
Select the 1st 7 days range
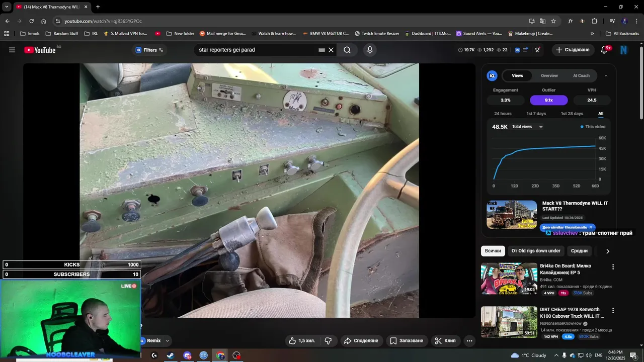coord(536,114)
